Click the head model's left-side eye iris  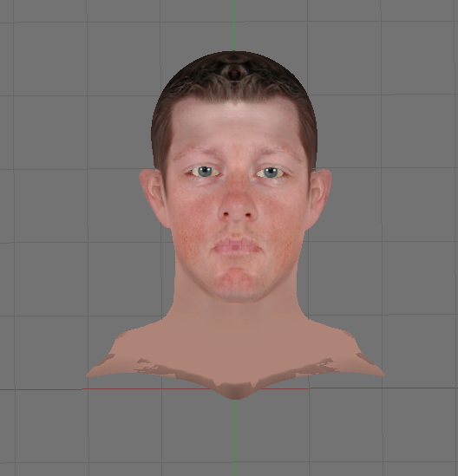205,172
